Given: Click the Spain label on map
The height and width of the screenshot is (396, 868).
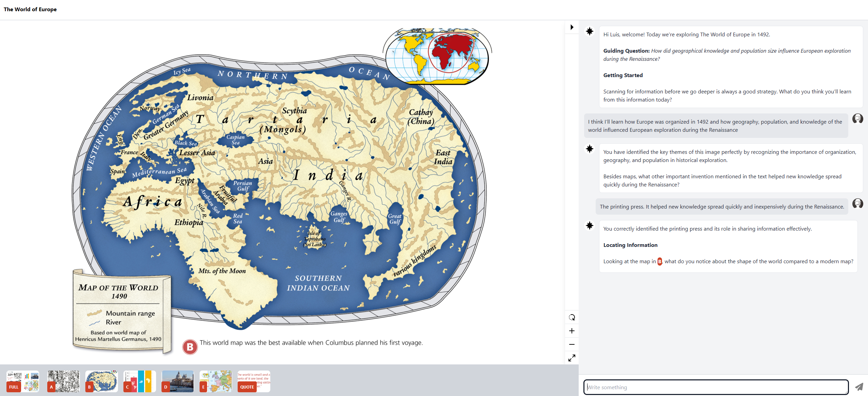Looking at the screenshot, I should pos(117,171).
